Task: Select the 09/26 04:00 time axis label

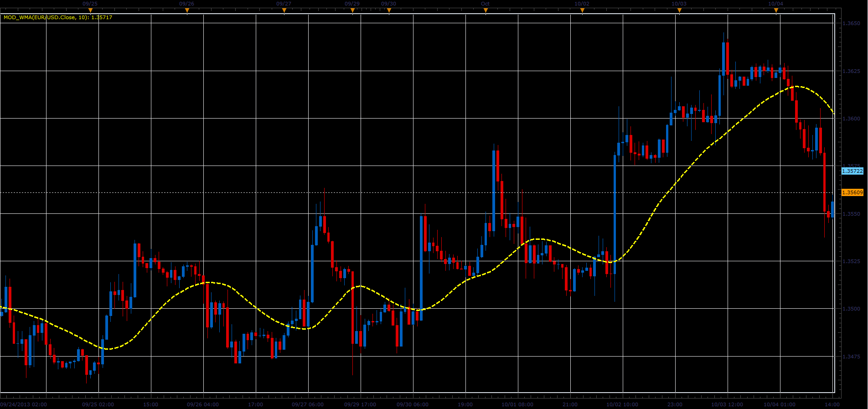Action: click(203, 404)
